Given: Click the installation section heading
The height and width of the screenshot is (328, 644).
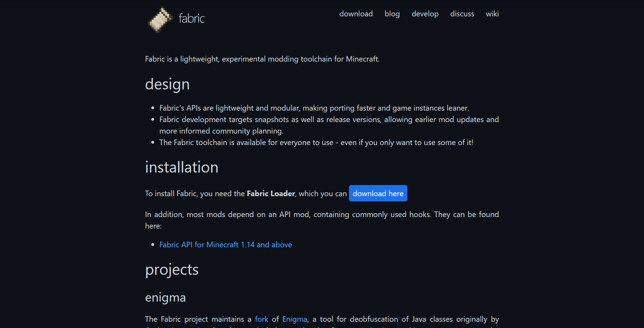Looking at the screenshot, I should click(182, 167).
